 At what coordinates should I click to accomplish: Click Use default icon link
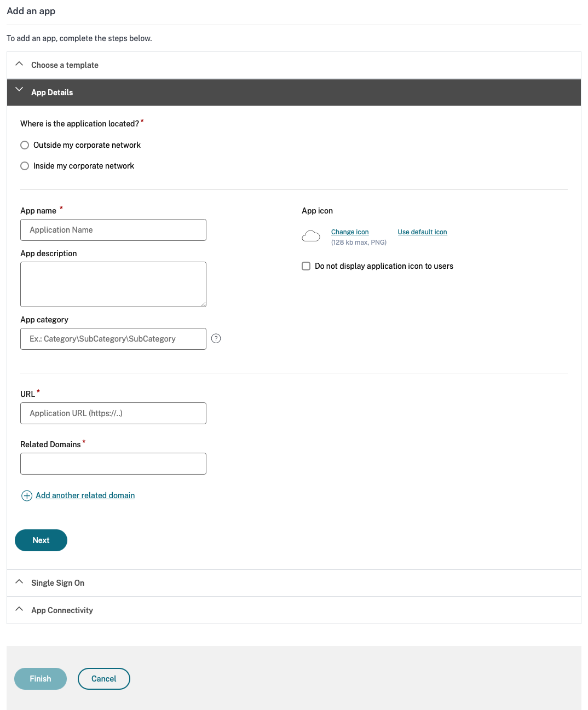(422, 232)
